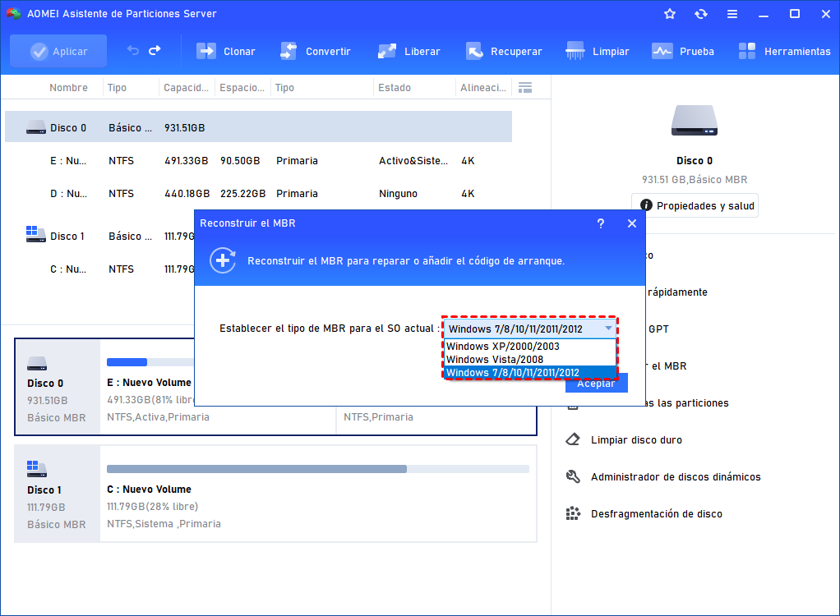Screen dimensions: 840x616
Task: Open the Herramientas menu
Action: (784, 52)
